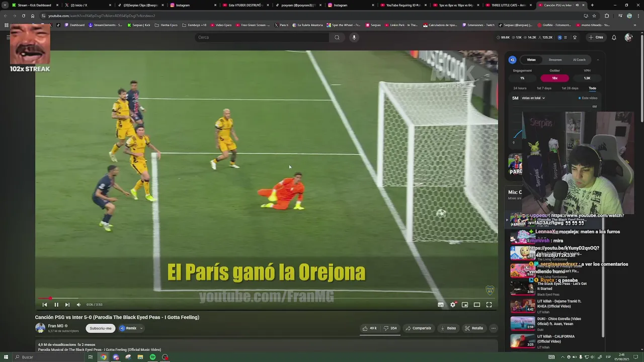The height and width of the screenshot is (362, 644).
Task: Collapse the stats panel chevron
Action: pos(598,60)
